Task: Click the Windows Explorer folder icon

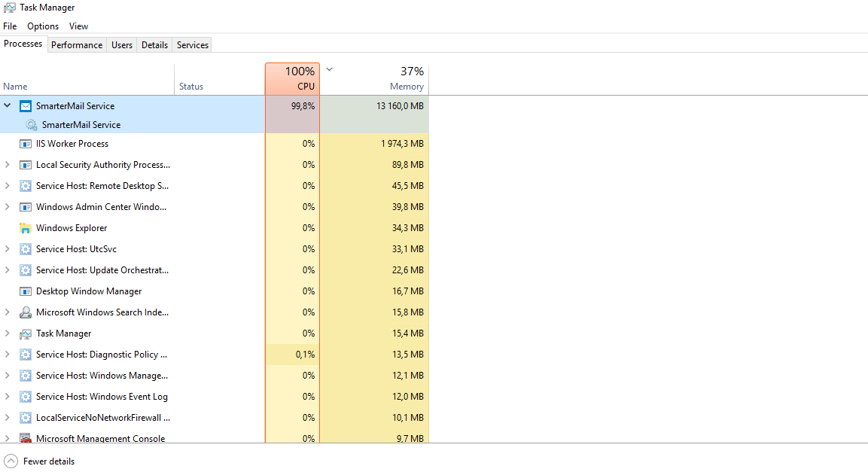Action: pos(26,228)
